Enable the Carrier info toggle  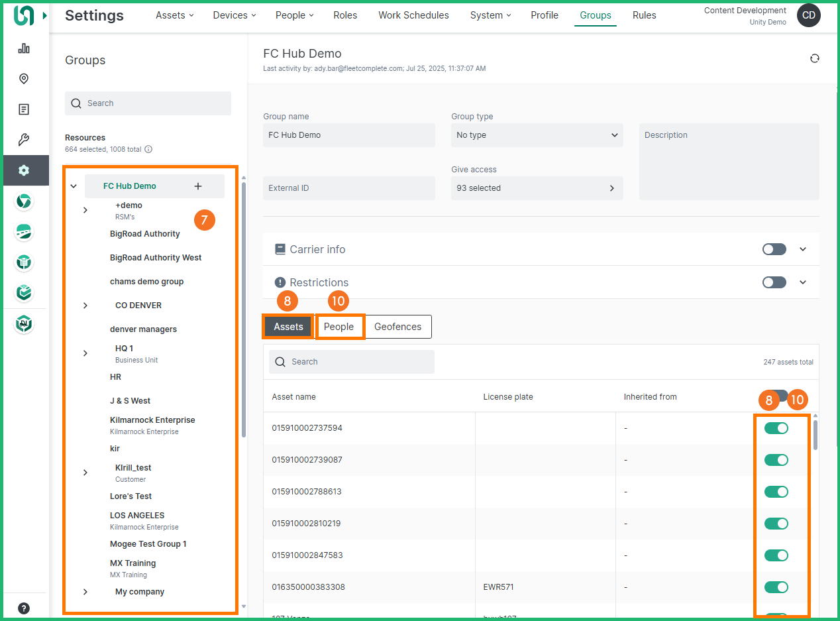point(774,249)
